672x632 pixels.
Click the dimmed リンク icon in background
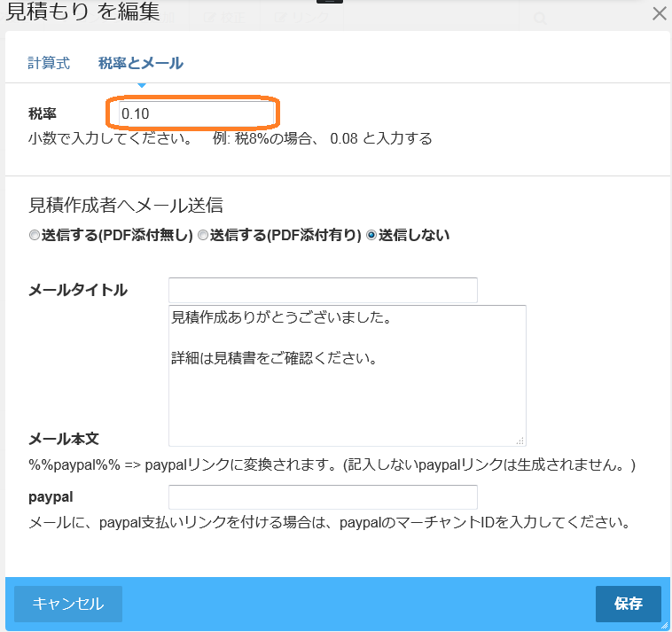click(x=281, y=18)
